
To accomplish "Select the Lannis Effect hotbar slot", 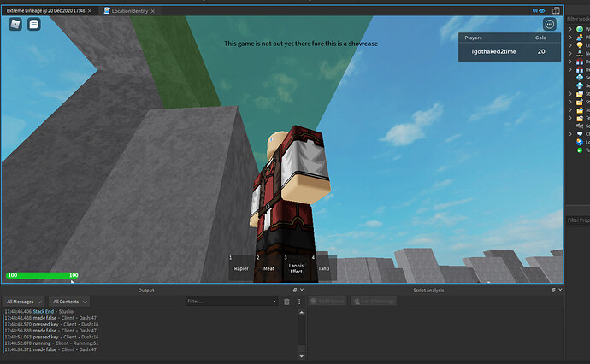I will pyautogui.click(x=296, y=267).
